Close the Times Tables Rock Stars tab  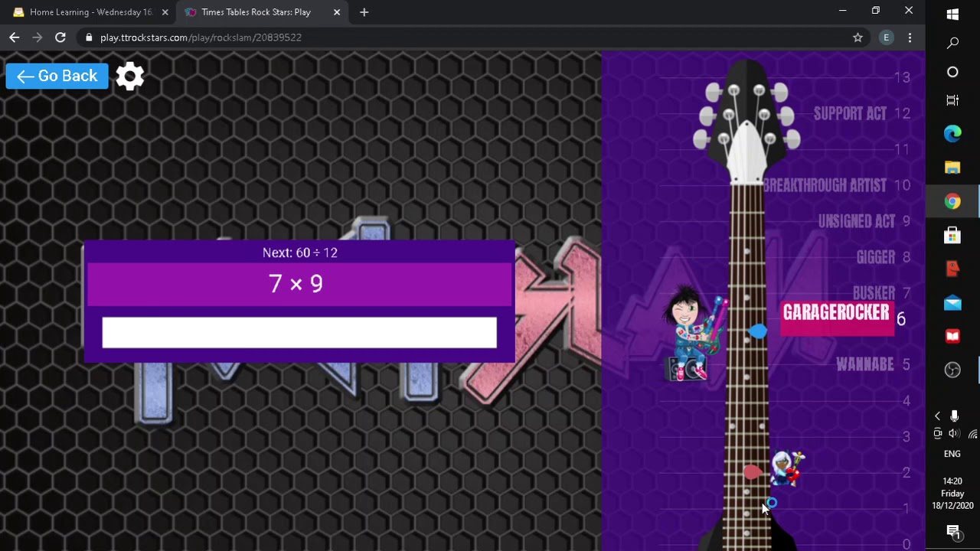coord(336,12)
